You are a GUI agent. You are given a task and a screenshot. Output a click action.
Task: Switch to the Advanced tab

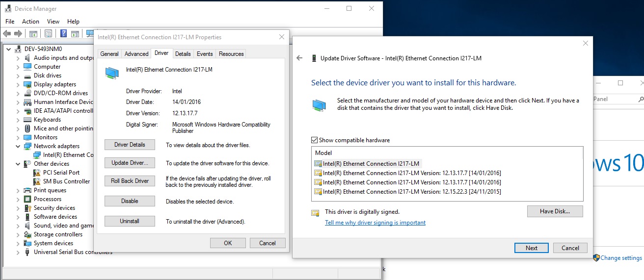[x=136, y=54]
